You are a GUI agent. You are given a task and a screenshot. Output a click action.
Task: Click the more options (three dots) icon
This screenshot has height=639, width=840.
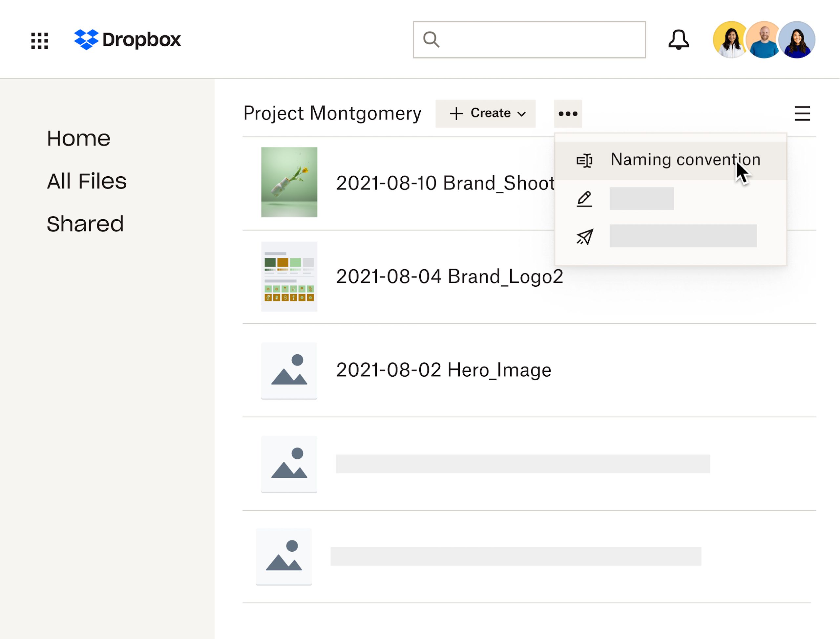[568, 113]
